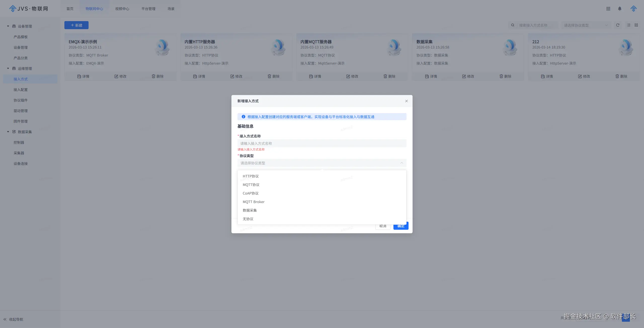Click 修改 edit icon on 数据采集 card

click(464, 76)
